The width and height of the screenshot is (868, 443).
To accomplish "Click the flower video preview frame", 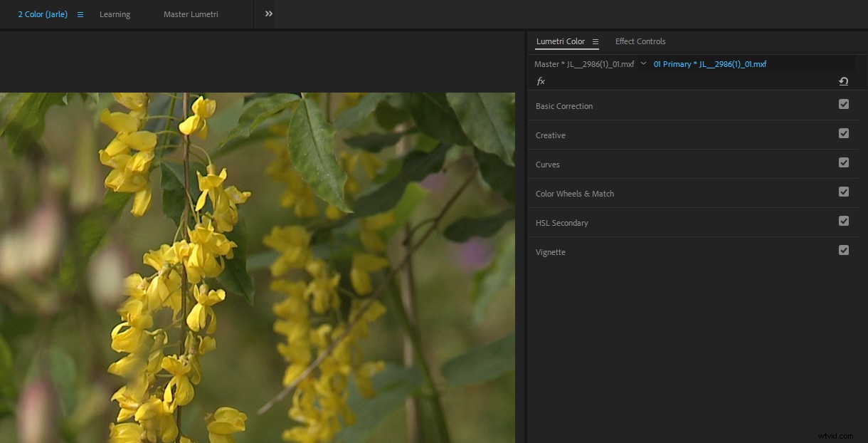I will pos(258,267).
